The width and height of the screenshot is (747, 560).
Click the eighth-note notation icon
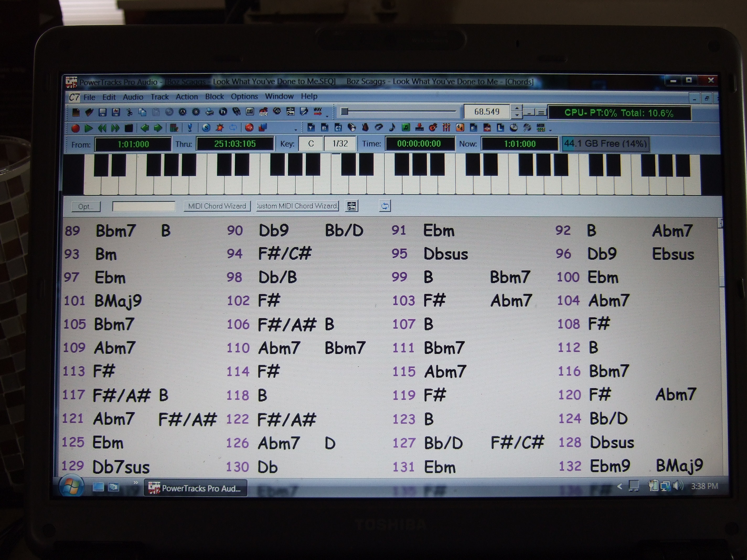pos(392,128)
